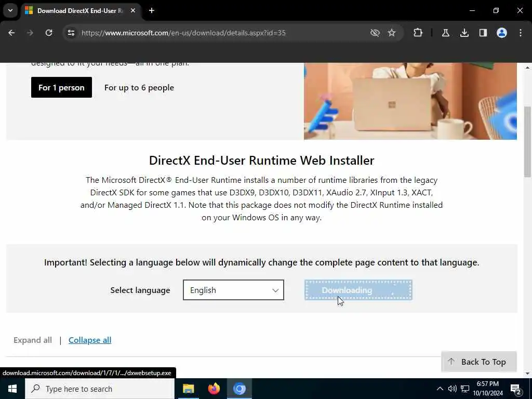Open the notification center

516,389
